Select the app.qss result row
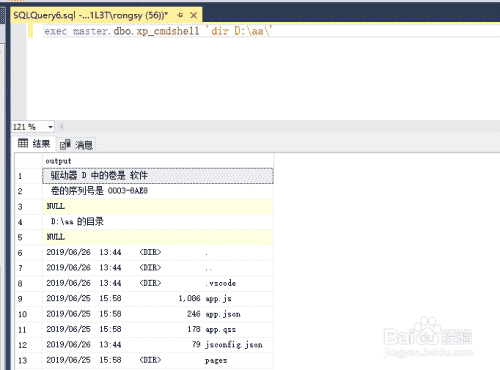The width and height of the screenshot is (500, 370). pyautogui.click(x=158, y=329)
